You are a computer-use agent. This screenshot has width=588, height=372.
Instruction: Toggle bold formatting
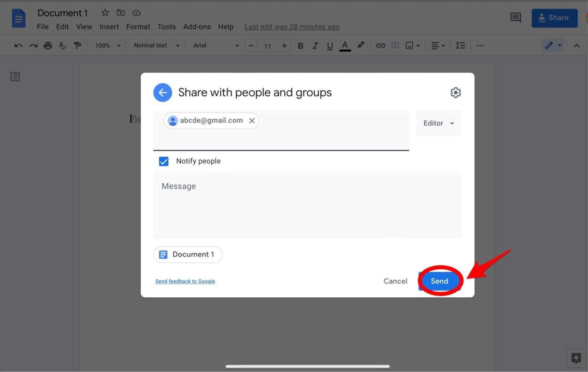pos(300,45)
